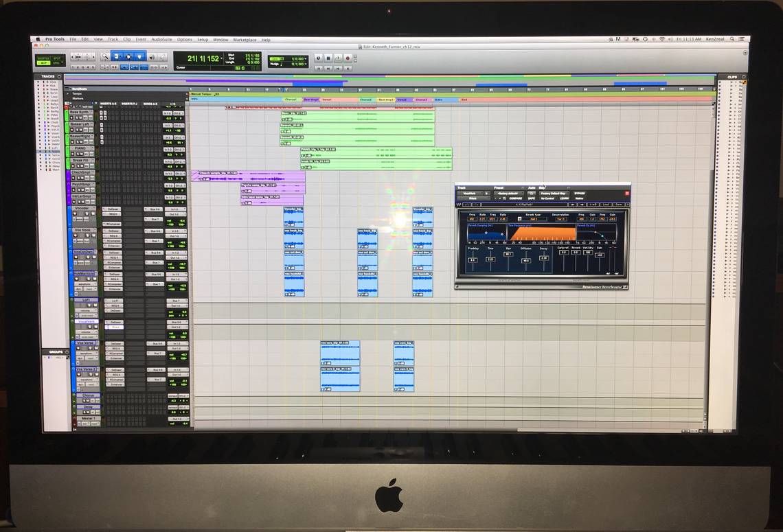Expand the Tempo ruler disclosure triangle
This screenshot has height=532, width=783.
(68, 93)
